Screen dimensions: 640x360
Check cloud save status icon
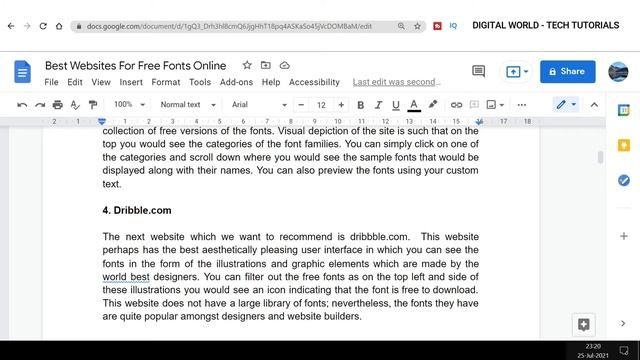[x=284, y=65]
